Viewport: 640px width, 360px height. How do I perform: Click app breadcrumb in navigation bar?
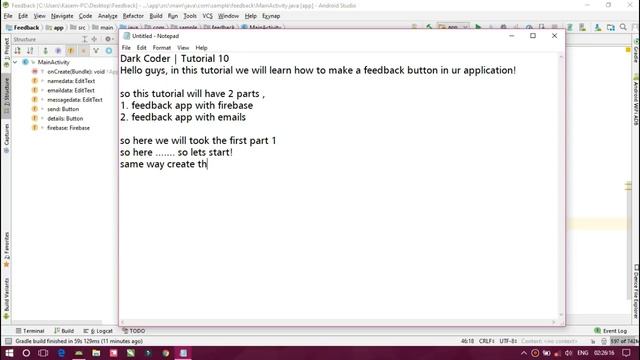click(x=55, y=27)
